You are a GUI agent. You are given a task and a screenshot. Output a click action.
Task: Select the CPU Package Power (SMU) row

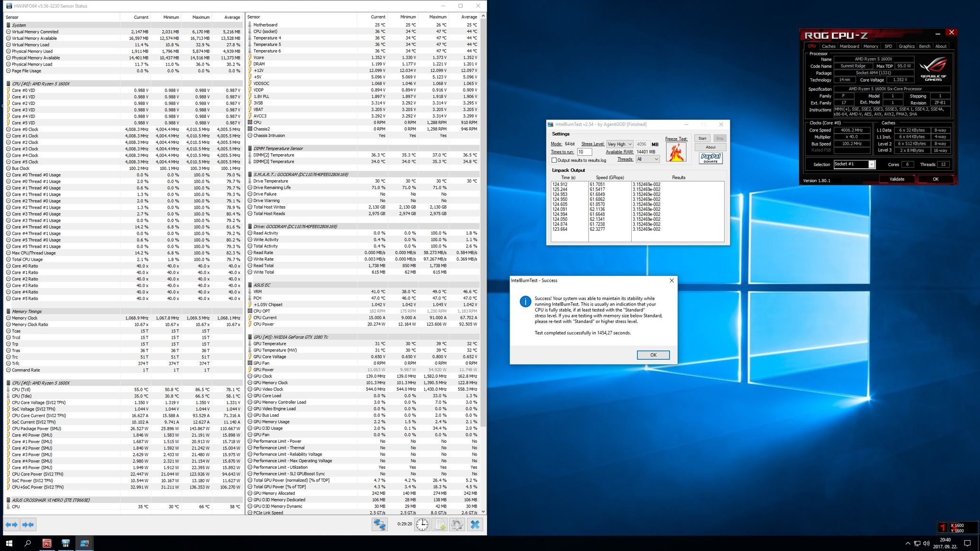pos(123,429)
